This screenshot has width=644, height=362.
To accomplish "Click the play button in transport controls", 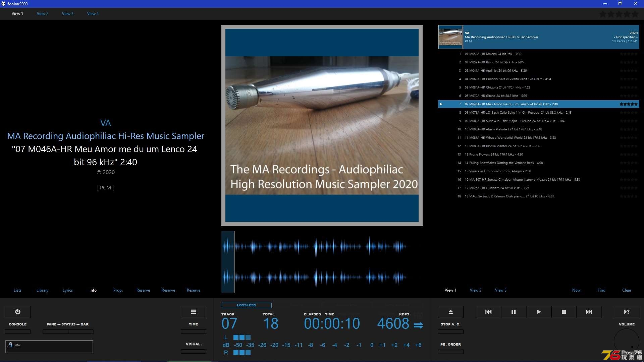I will [x=539, y=312].
